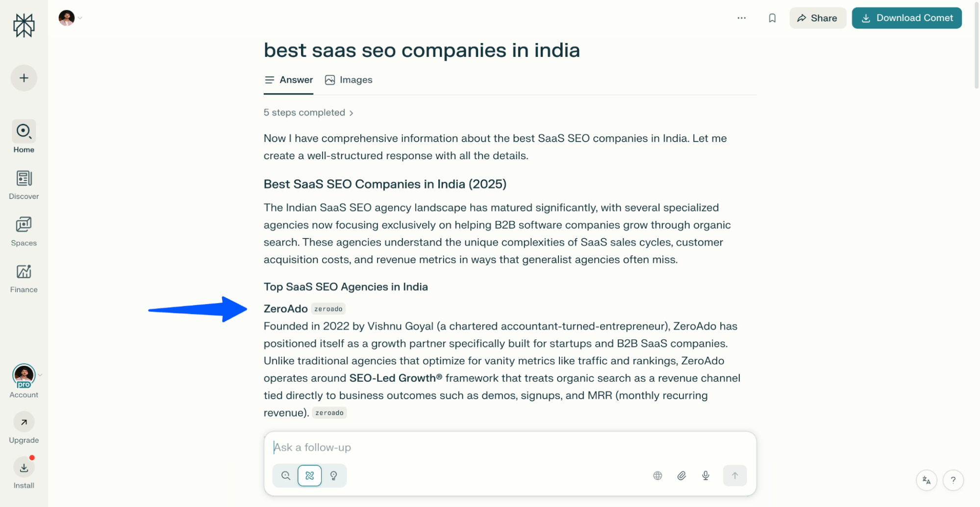This screenshot has width=980, height=507.
Task: Open the zeroado source citation
Action: coord(328,309)
